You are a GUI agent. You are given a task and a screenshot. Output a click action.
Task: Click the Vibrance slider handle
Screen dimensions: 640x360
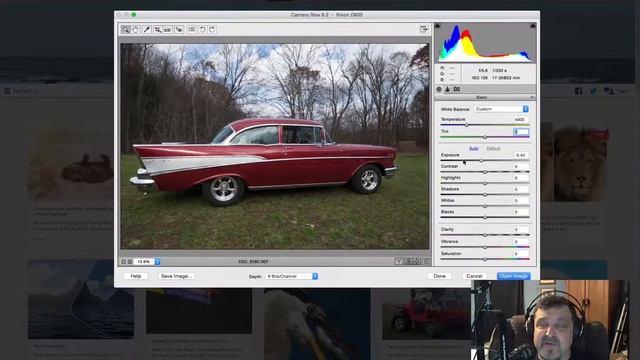[485, 247]
